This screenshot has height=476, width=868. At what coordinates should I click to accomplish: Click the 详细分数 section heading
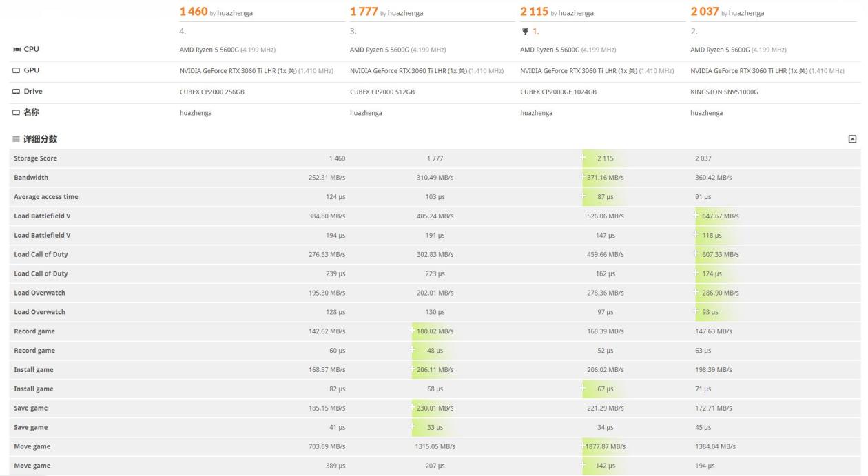pos(40,139)
